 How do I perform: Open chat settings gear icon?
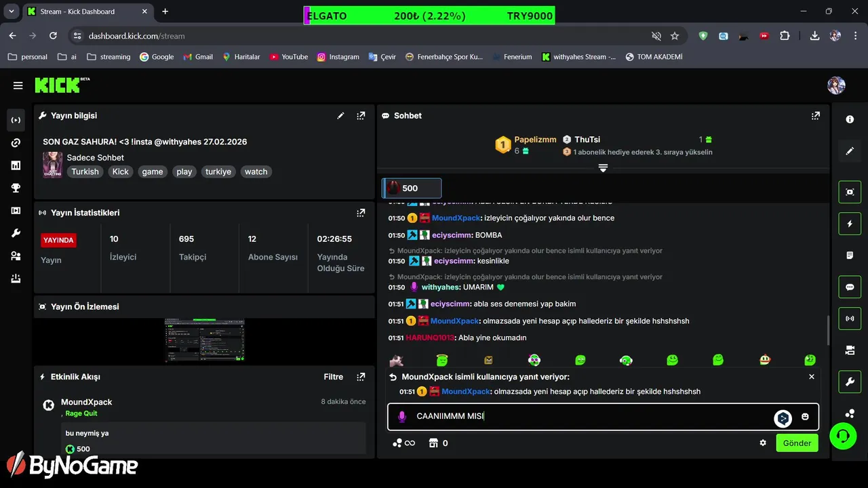763,443
